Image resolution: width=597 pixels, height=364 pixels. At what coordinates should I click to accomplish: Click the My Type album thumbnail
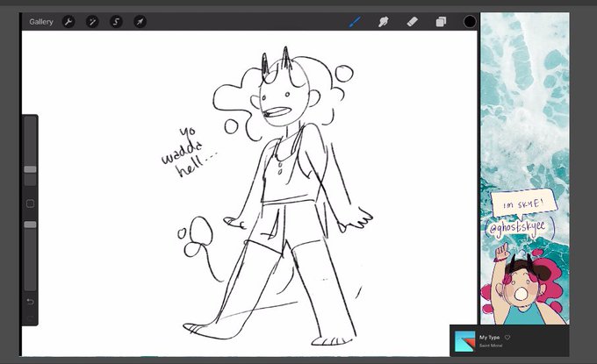(x=465, y=341)
